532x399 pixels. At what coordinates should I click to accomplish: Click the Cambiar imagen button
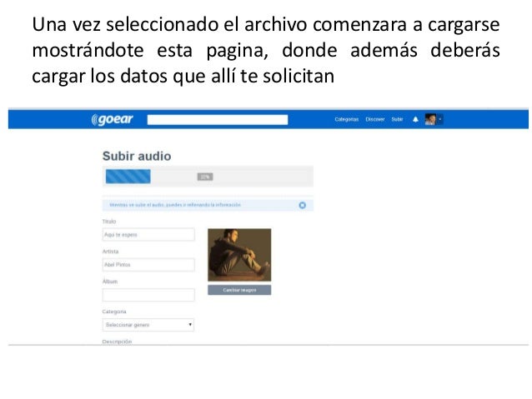239,290
